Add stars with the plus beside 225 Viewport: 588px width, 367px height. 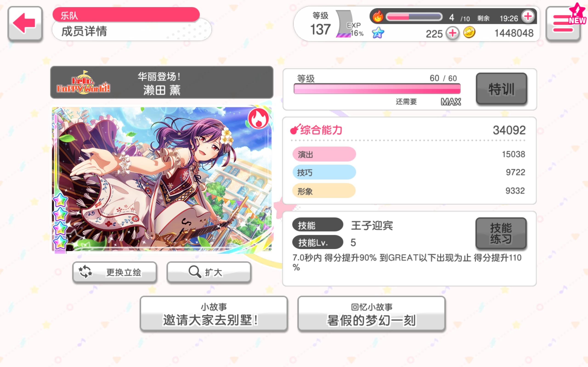tap(452, 33)
